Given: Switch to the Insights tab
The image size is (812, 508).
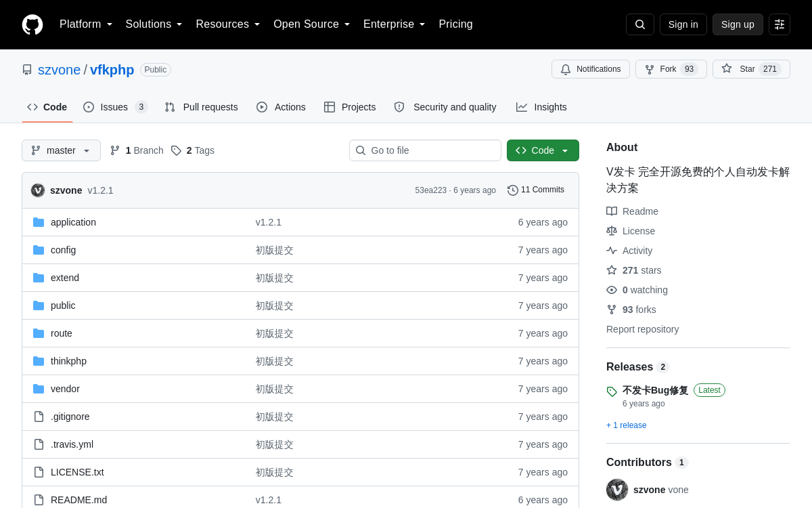Looking at the screenshot, I should (x=541, y=107).
